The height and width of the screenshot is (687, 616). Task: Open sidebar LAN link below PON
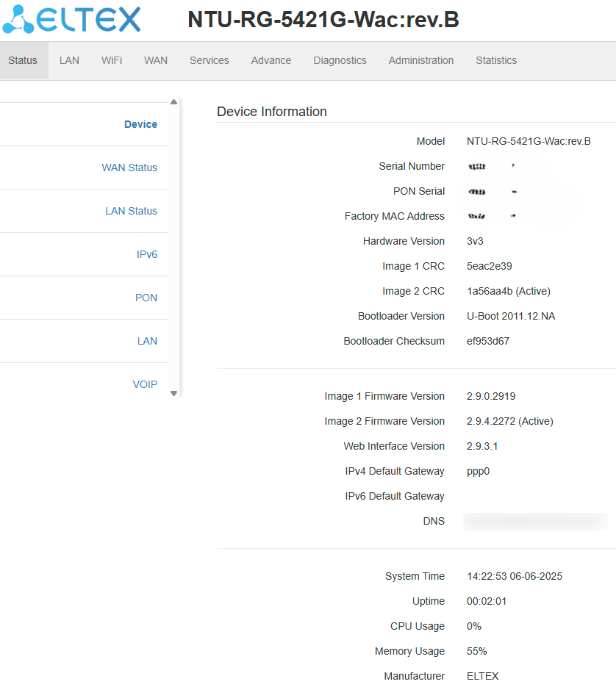click(x=147, y=342)
